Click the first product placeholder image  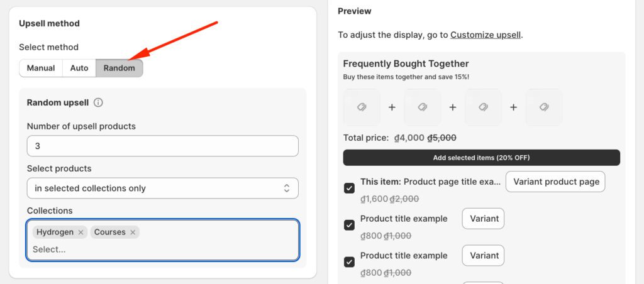coord(362,107)
